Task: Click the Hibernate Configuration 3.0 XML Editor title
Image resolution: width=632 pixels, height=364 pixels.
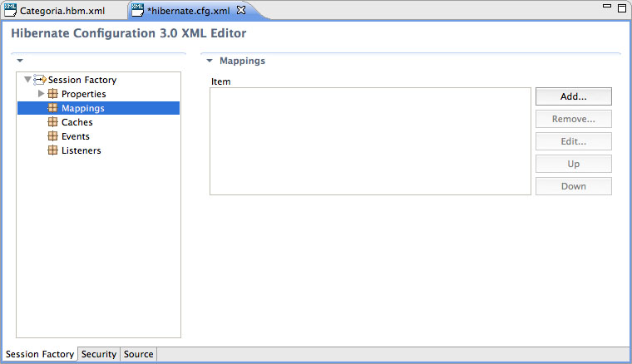Action: [129, 33]
